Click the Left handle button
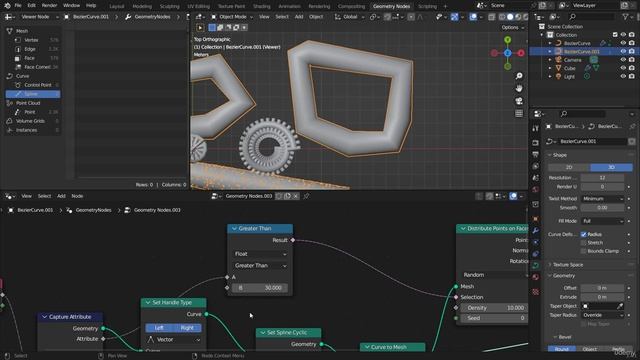 (x=159, y=328)
